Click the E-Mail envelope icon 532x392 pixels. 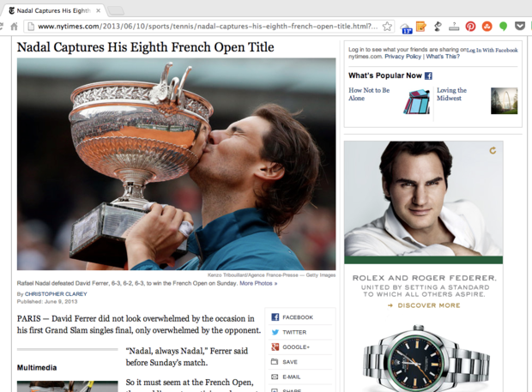pos(275,377)
